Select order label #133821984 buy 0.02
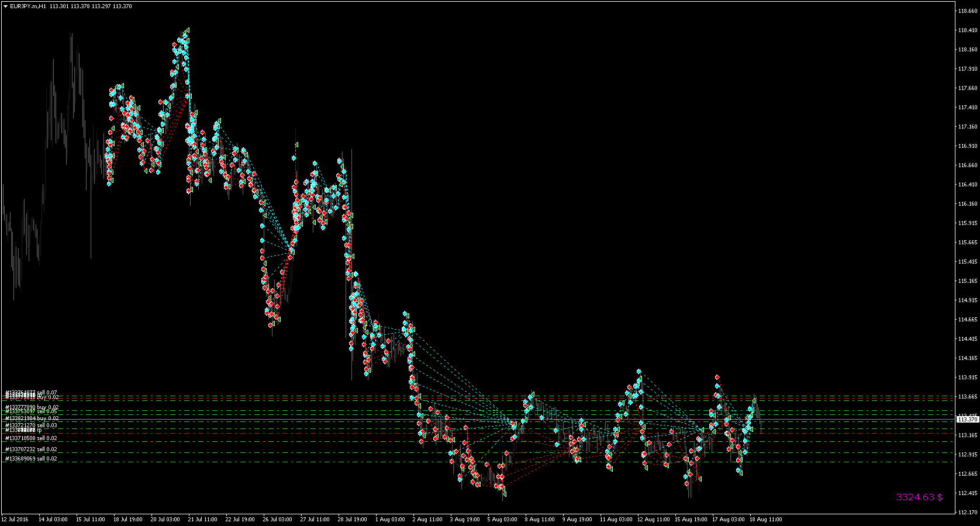 click(x=32, y=418)
